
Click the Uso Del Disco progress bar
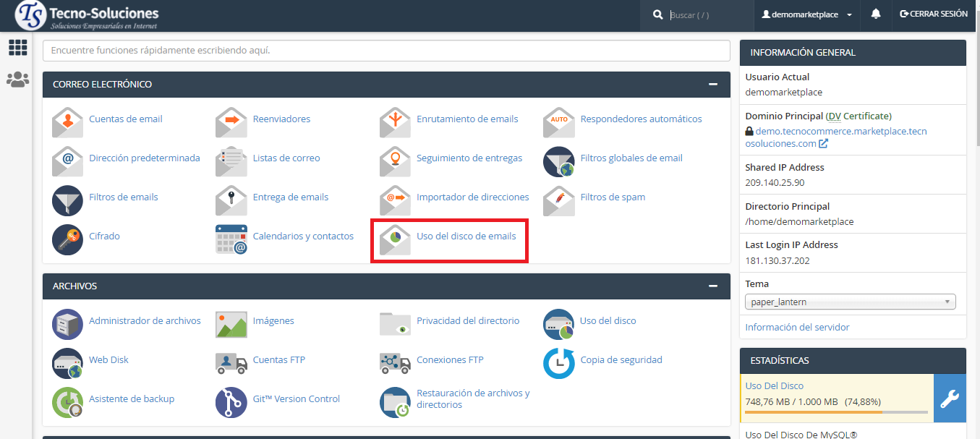[836, 412]
